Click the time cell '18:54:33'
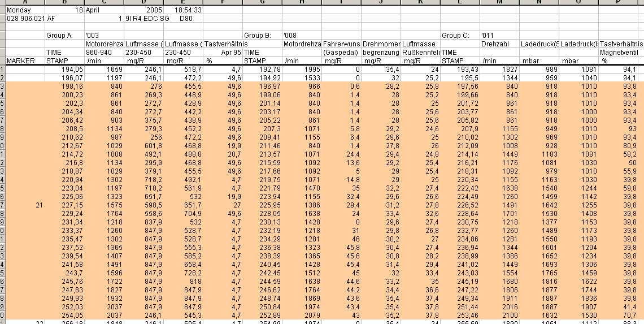This screenshot has width=644, height=324. coord(183,10)
